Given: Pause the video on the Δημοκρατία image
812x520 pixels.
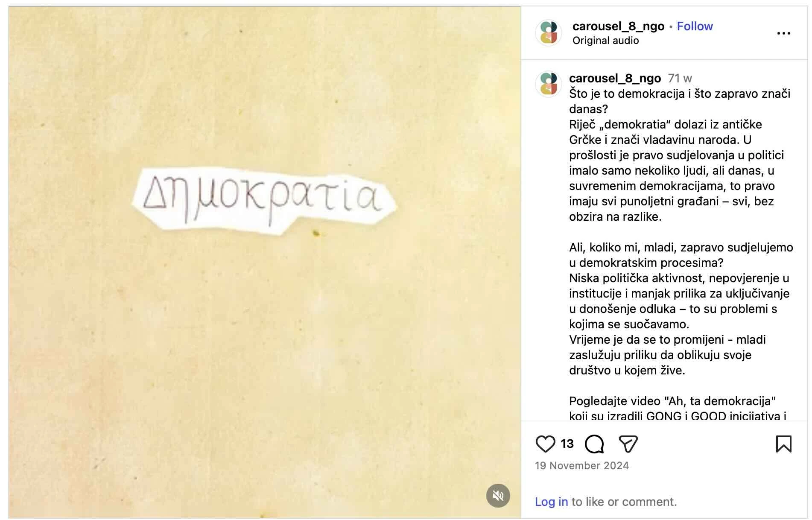Looking at the screenshot, I should [x=265, y=262].
